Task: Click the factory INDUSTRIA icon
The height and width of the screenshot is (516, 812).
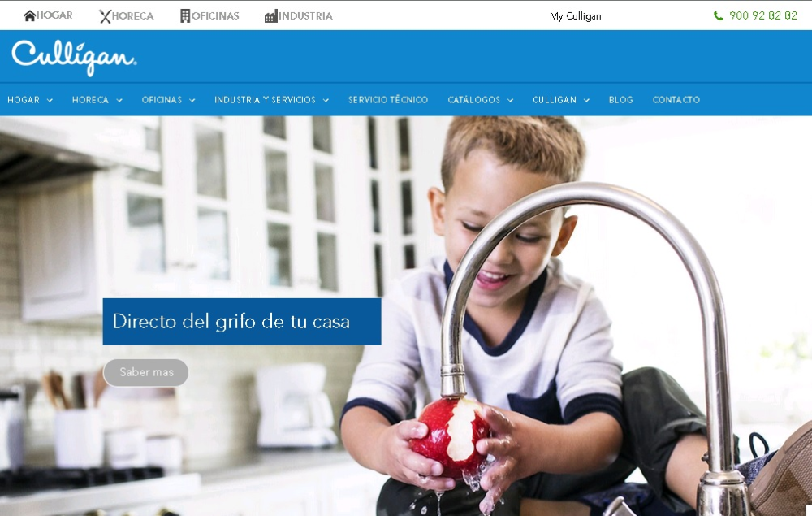Action: pos(271,16)
